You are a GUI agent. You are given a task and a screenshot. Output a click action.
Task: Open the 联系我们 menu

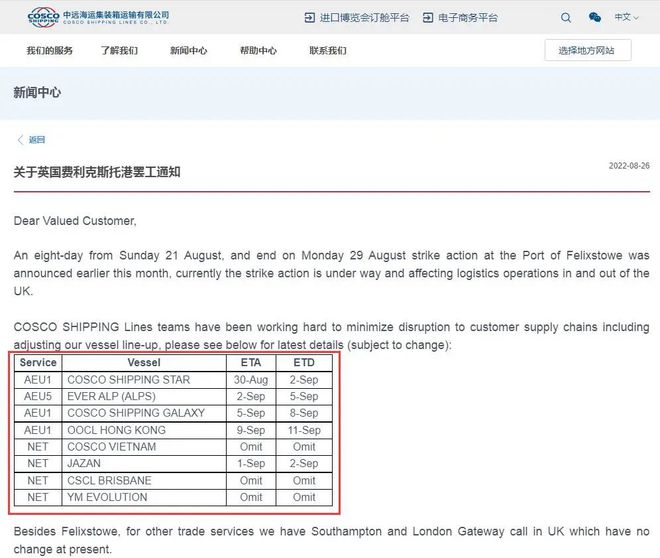(x=328, y=50)
